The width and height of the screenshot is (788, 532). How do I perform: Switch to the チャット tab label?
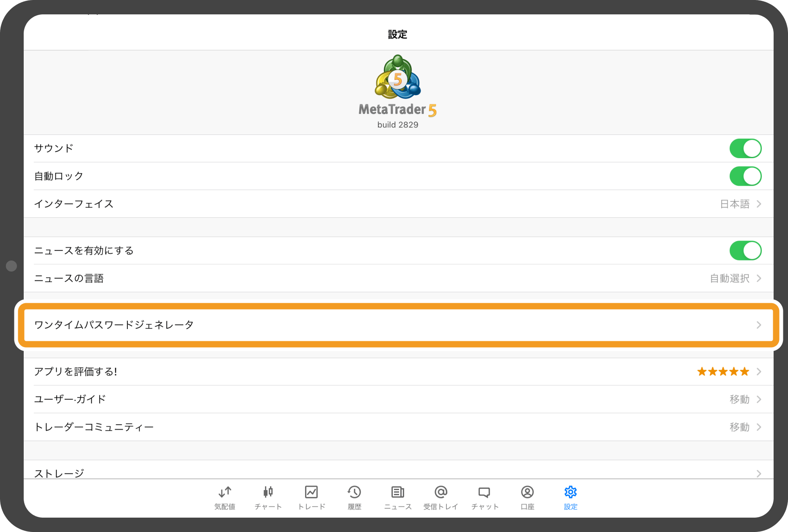485,507
